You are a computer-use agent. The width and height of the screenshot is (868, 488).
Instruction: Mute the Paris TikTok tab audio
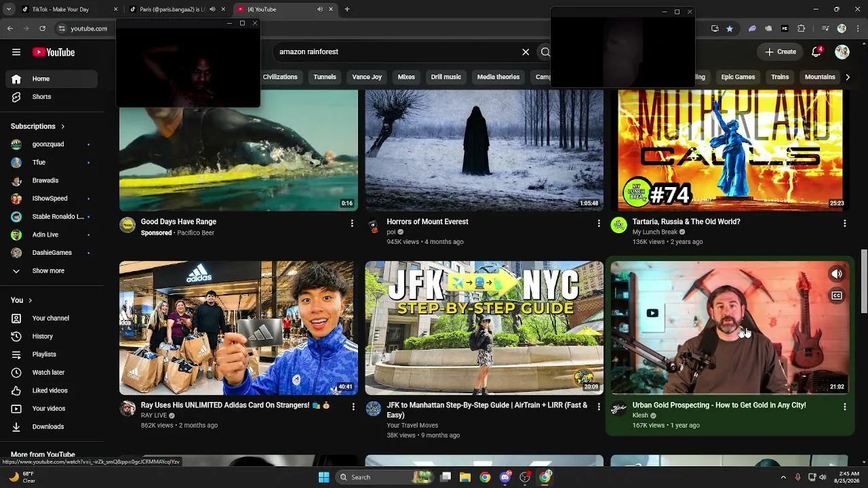pos(212,9)
